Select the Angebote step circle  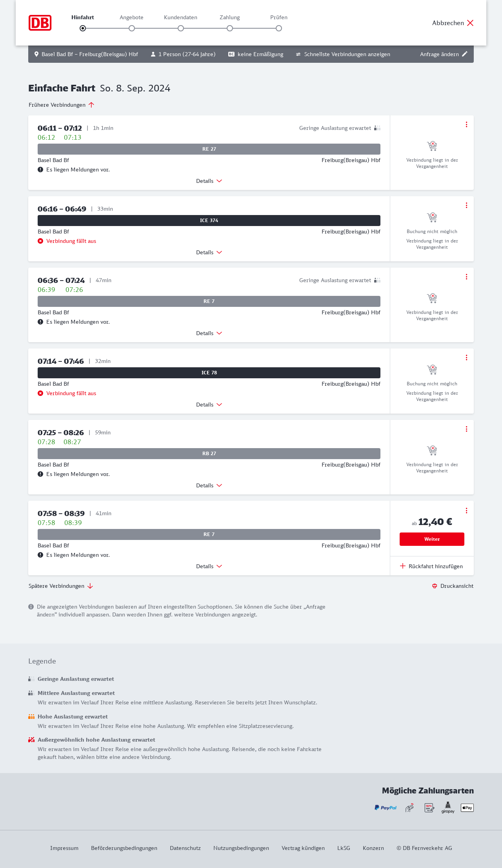point(132,28)
